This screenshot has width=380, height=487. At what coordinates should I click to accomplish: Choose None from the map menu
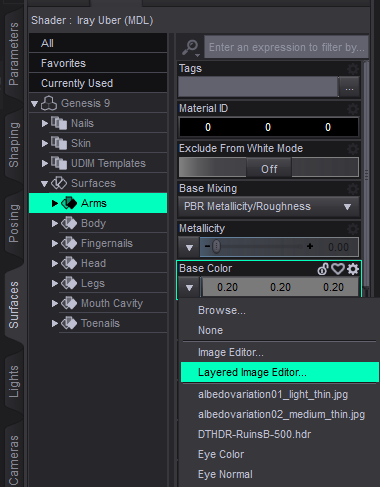point(280,330)
